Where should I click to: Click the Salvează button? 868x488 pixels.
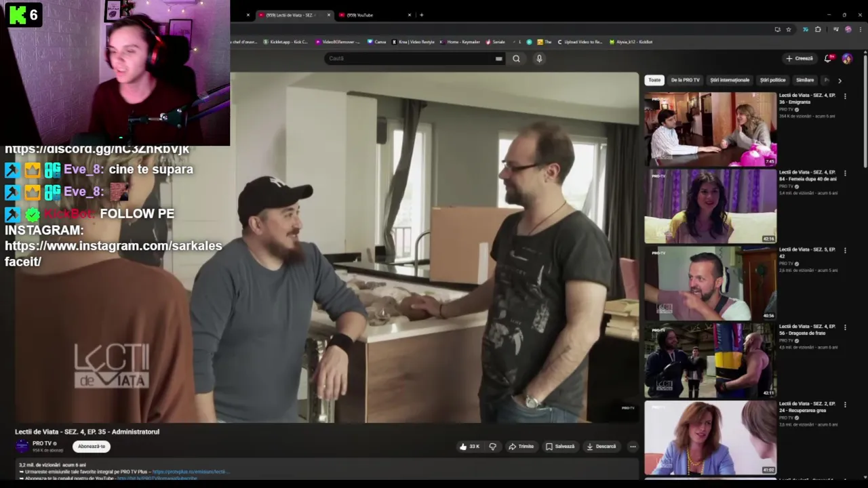click(x=560, y=446)
